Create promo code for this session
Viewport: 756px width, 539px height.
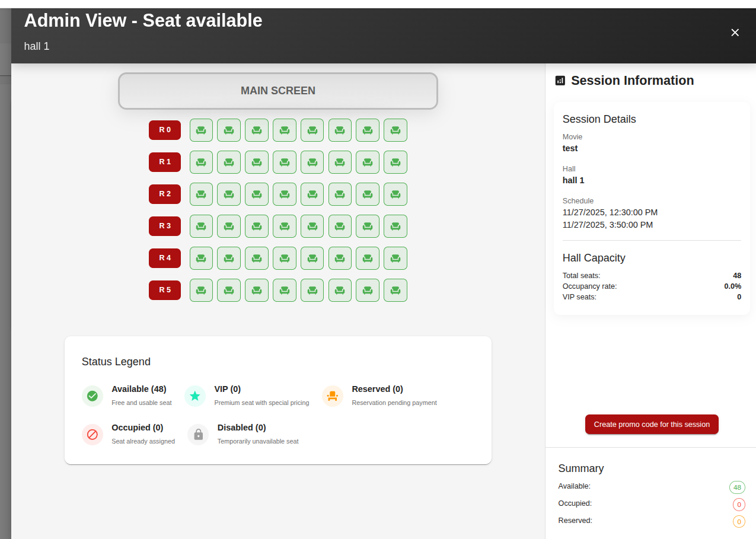point(652,425)
